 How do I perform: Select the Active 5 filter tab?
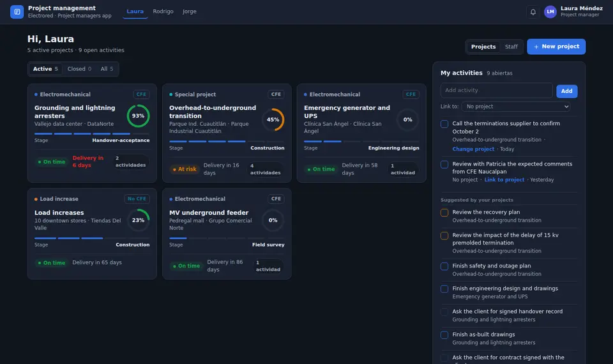[45, 69]
